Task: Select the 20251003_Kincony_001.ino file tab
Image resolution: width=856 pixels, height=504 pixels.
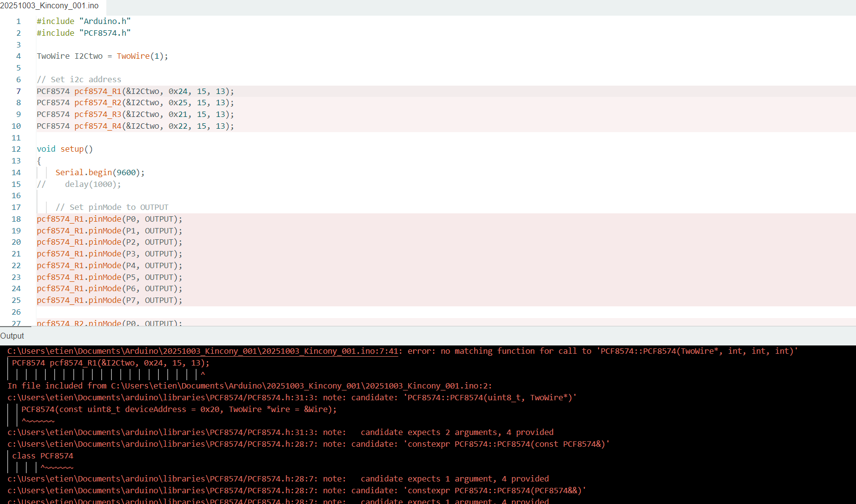Action: click(49, 6)
